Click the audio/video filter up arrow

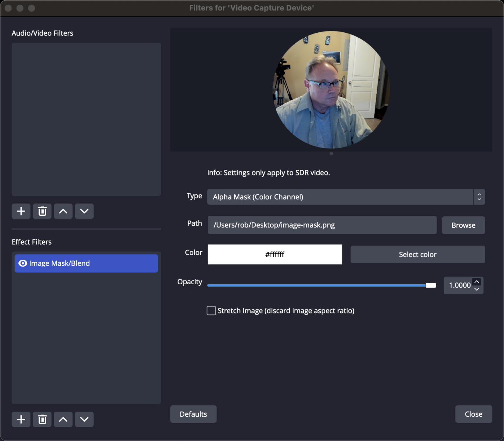[63, 211]
